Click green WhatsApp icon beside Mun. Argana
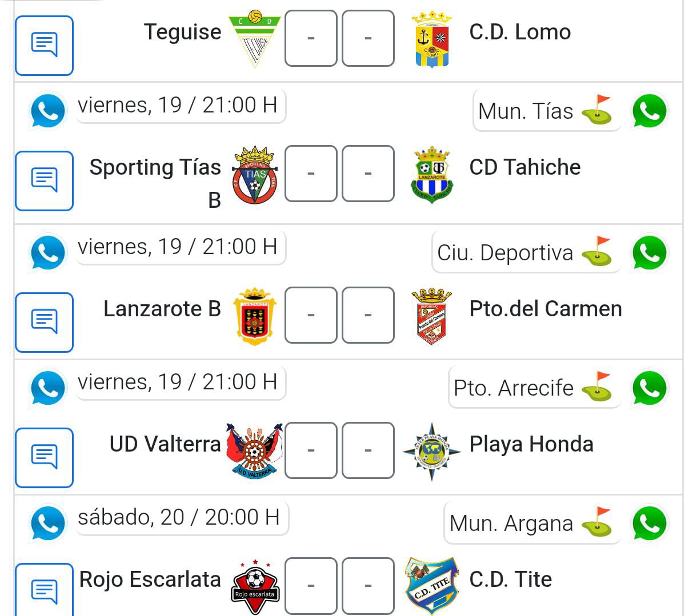 (x=650, y=524)
